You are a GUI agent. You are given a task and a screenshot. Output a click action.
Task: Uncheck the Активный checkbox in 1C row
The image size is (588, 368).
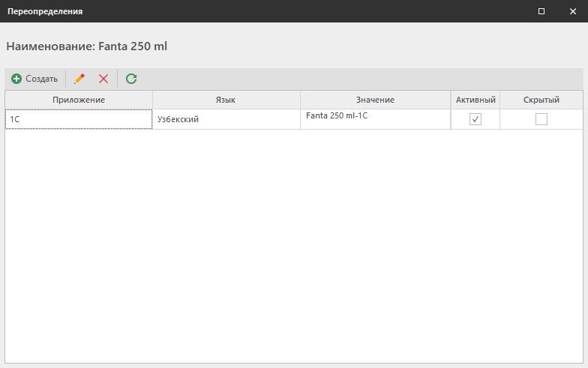(x=475, y=119)
